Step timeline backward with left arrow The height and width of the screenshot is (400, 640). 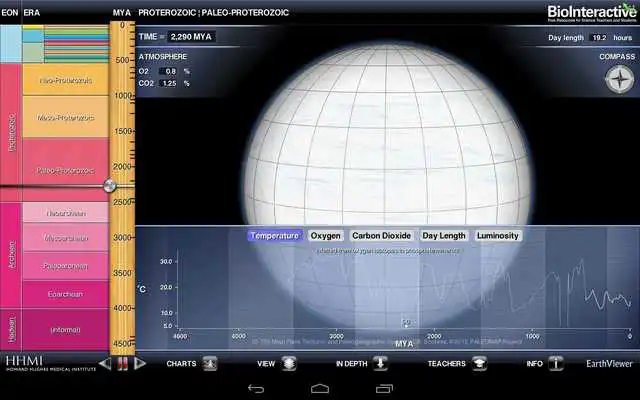[x=105, y=364]
